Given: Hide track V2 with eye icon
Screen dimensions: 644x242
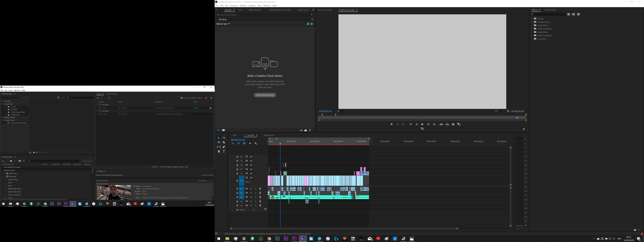Looking at the screenshot, I should (x=251, y=173).
